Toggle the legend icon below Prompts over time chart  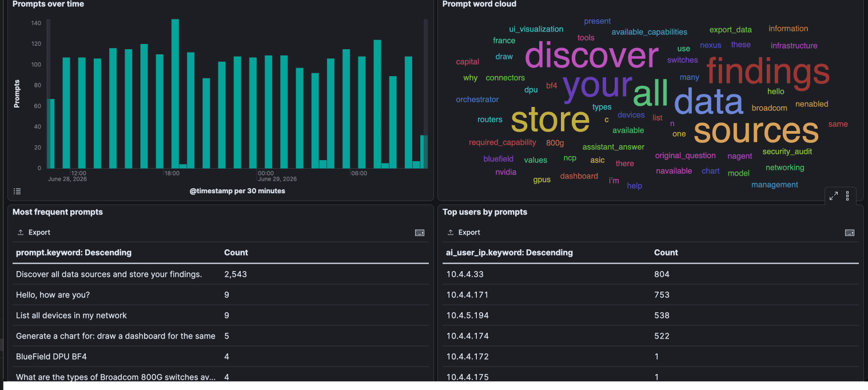(x=17, y=191)
